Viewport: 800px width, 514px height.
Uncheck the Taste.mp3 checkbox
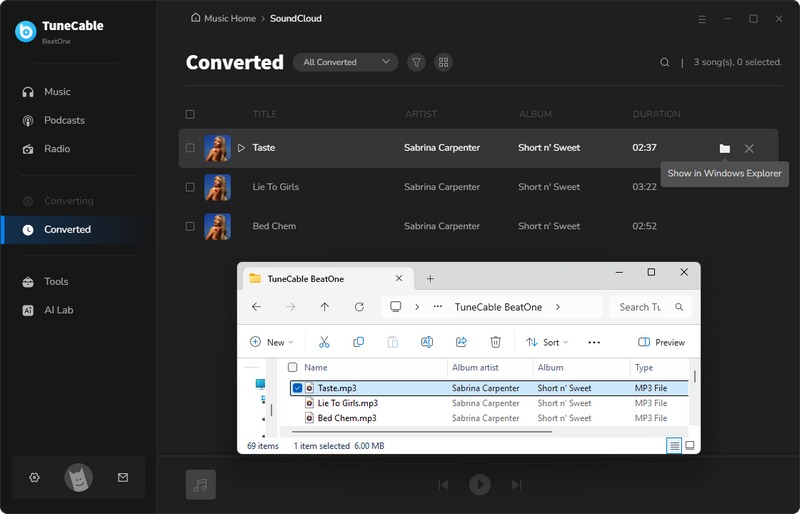pyautogui.click(x=297, y=388)
